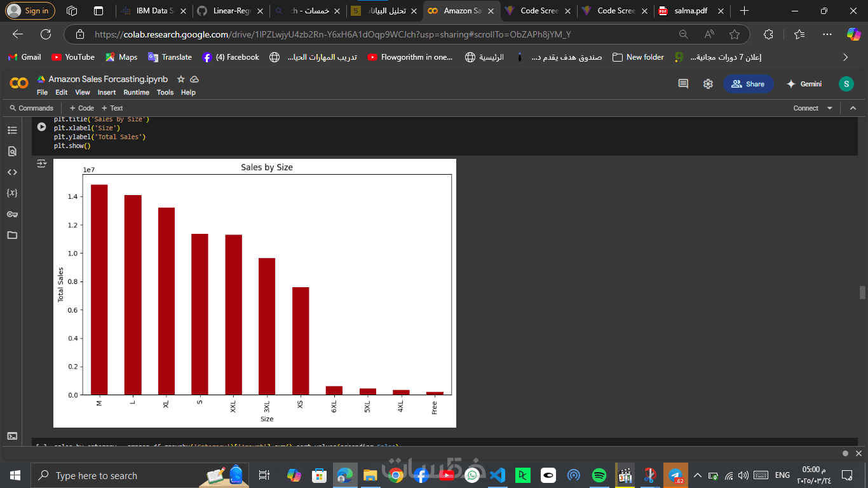The image size is (868, 488).
Task: Click the cell output actions icon
Action: coord(41,164)
